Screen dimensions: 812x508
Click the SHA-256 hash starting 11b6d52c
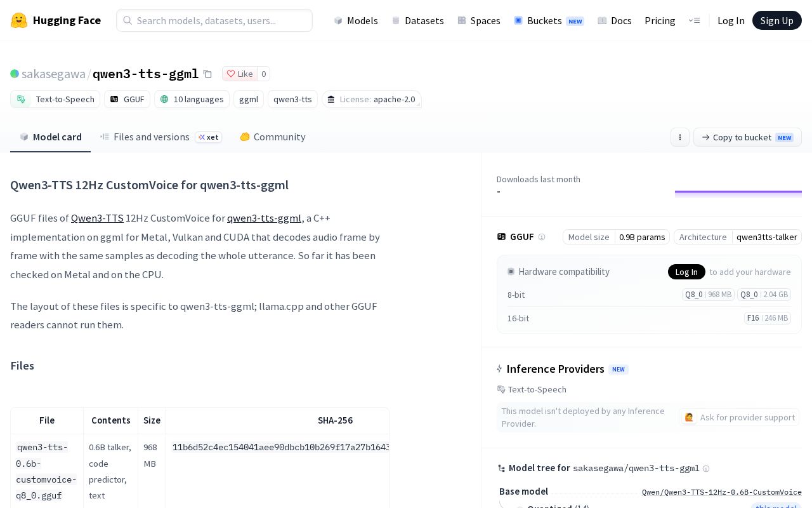pos(281,447)
